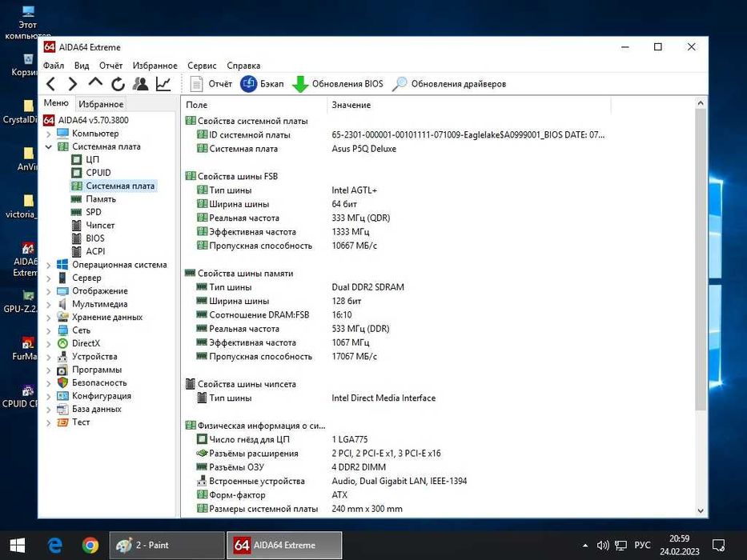Image resolution: width=747 pixels, height=560 pixels.
Task: Switch to the 2 - Paint taskbar window
Action: [167, 546]
